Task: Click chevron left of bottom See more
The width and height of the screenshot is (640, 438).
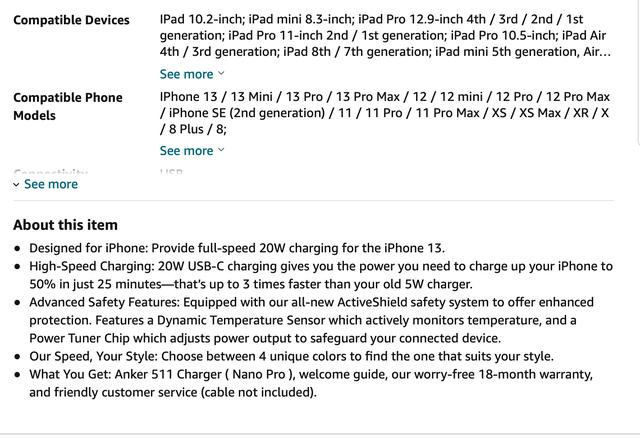Action: point(16,185)
